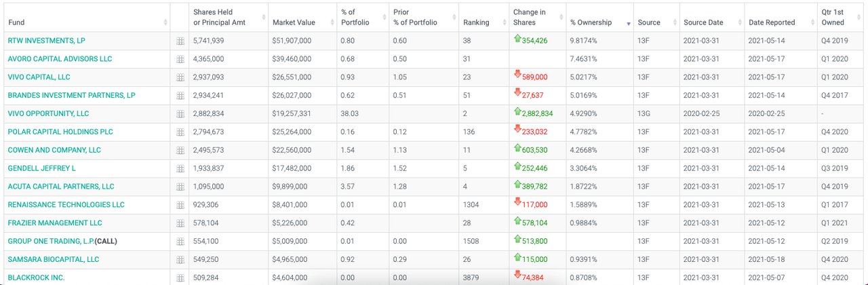Open grid icon in Brandes Investment Partners row
This screenshot has height=285, width=868.
point(180,96)
